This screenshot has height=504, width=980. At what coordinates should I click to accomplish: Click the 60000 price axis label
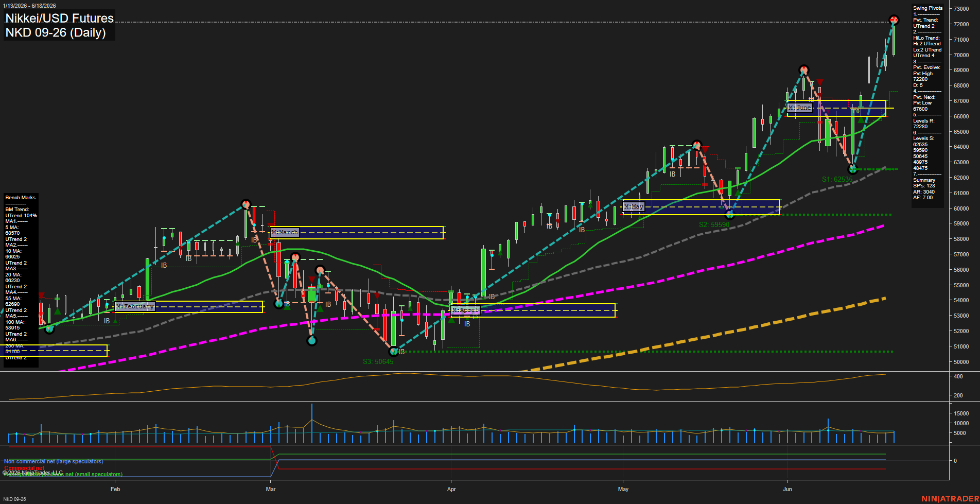pyautogui.click(x=961, y=209)
